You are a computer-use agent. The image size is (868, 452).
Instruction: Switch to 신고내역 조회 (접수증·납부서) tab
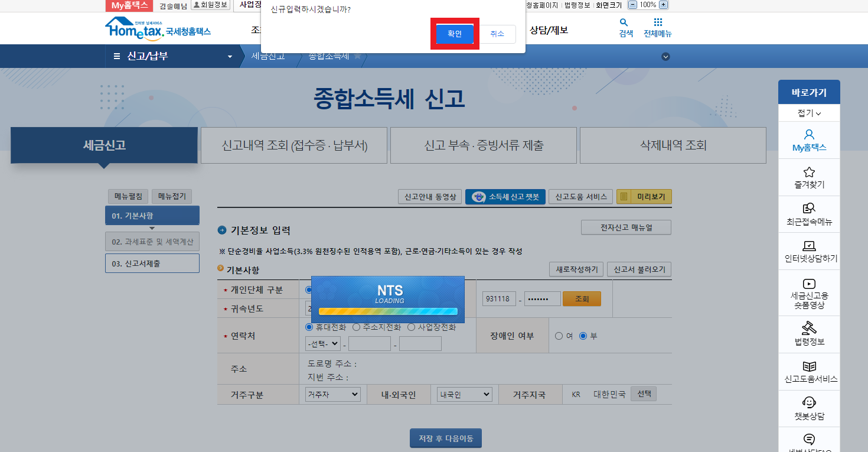294,145
